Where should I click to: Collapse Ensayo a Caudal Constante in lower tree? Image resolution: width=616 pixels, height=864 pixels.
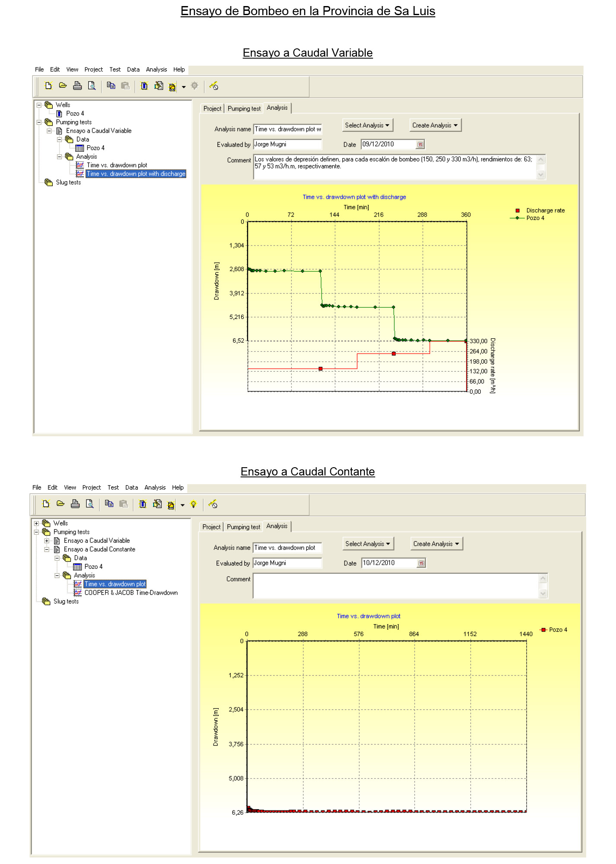click(47, 549)
